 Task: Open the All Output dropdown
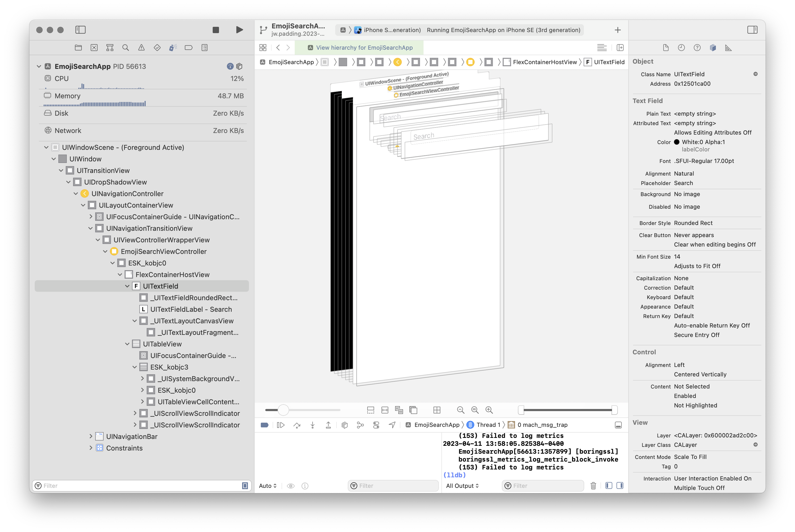coord(462,485)
